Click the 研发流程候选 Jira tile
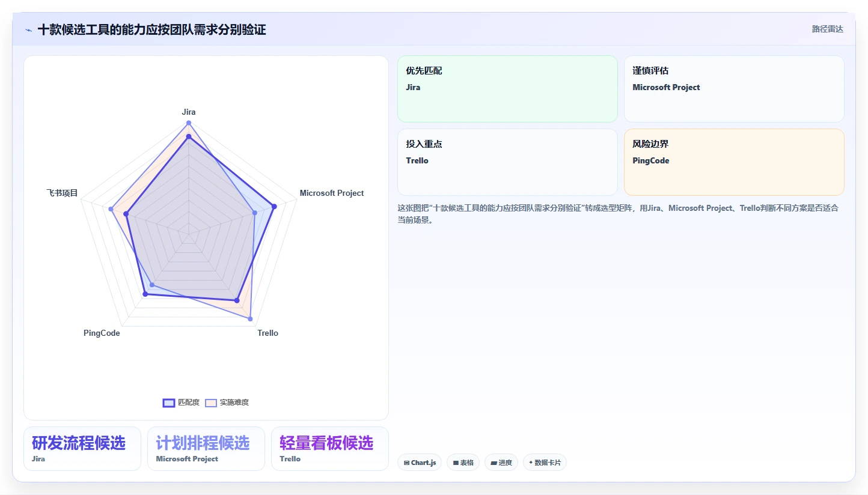Screen dimensions: 868x495 click(x=82, y=449)
